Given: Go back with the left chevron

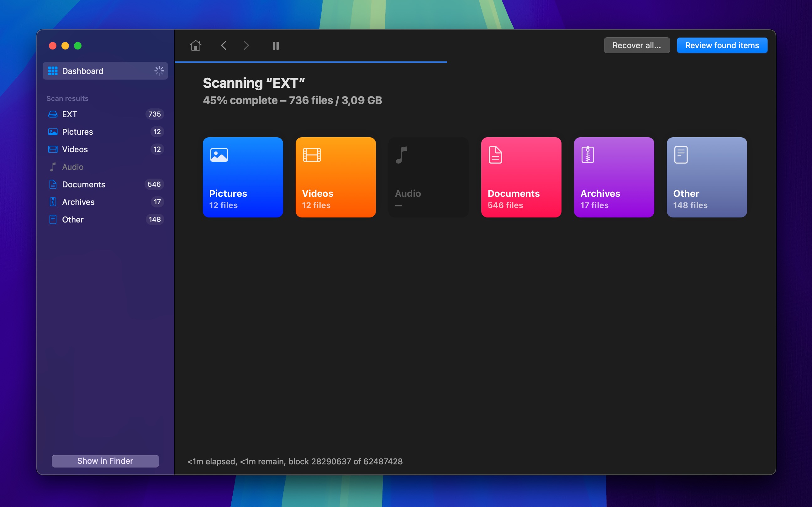Looking at the screenshot, I should (224, 45).
